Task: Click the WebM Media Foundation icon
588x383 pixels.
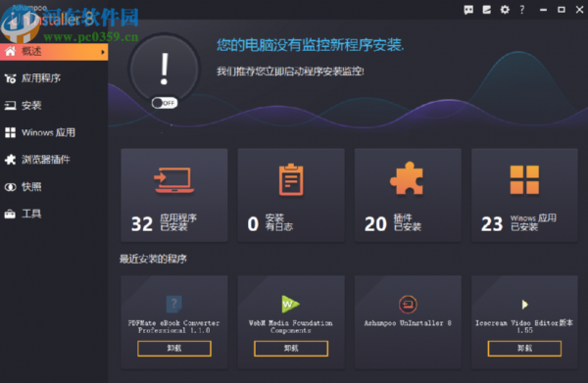Action: click(x=291, y=304)
